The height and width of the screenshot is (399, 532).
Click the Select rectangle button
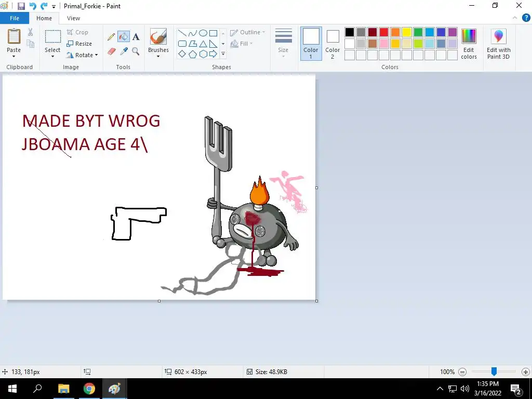pos(53,37)
